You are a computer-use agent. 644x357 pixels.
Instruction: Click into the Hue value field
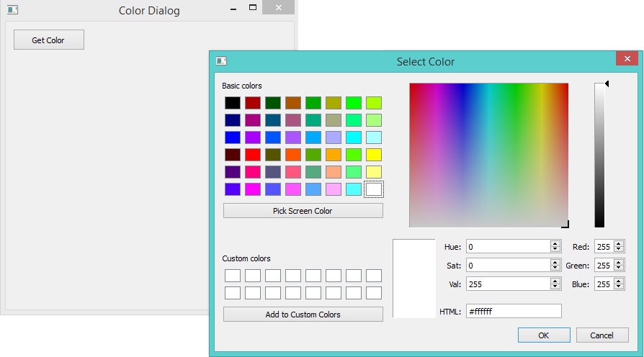pyautogui.click(x=507, y=247)
